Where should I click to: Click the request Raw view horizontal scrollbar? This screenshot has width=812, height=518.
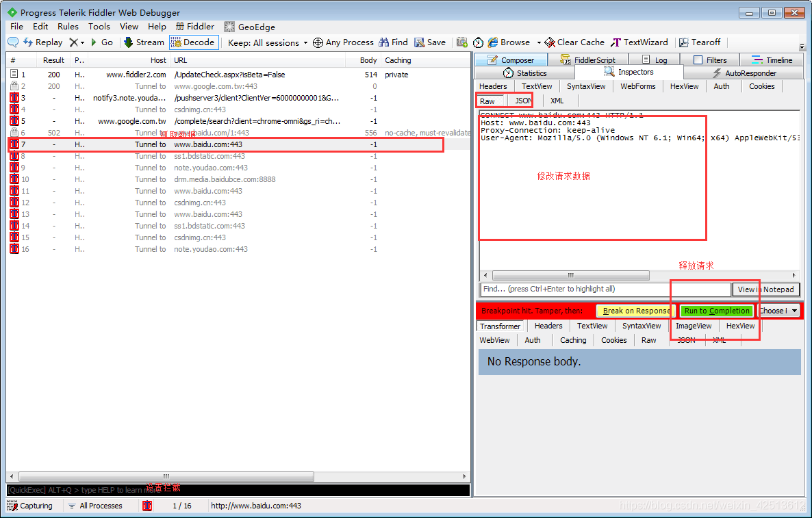tap(571, 275)
